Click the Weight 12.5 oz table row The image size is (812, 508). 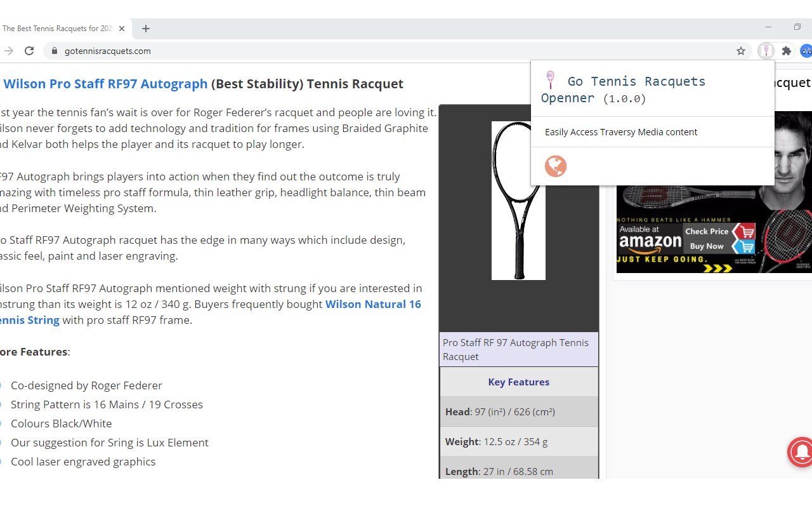pyautogui.click(x=519, y=441)
